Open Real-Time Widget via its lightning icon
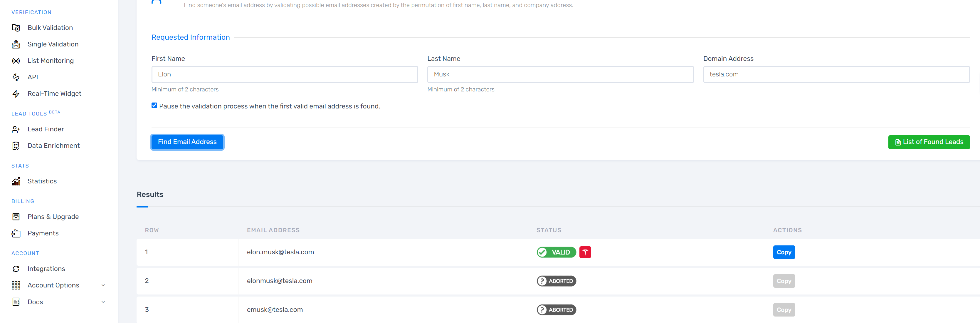Image resolution: width=980 pixels, height=323 pixels. pyautogui.click(x=16, y=93)
